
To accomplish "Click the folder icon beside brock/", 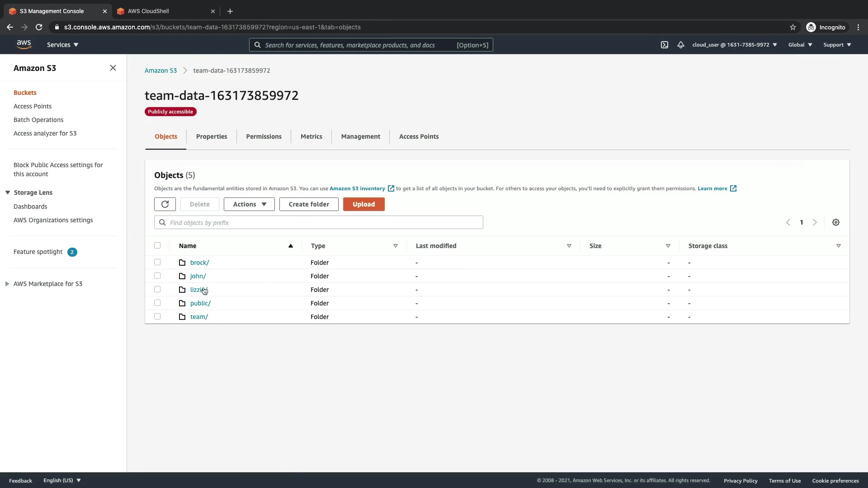I will point(182,263).
